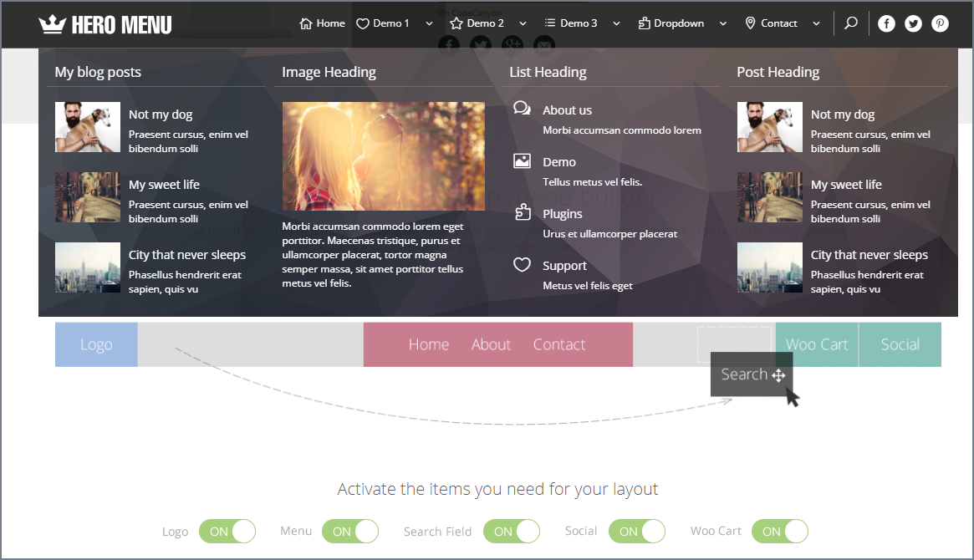
Task: Click the Demo 2 star icon
Action: (x=456, y=23)
